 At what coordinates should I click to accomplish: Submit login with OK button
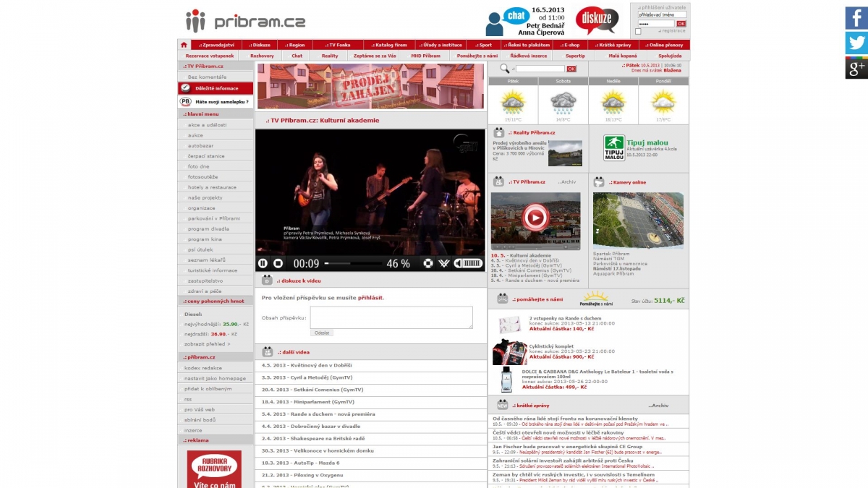click(x=681, y=24)
